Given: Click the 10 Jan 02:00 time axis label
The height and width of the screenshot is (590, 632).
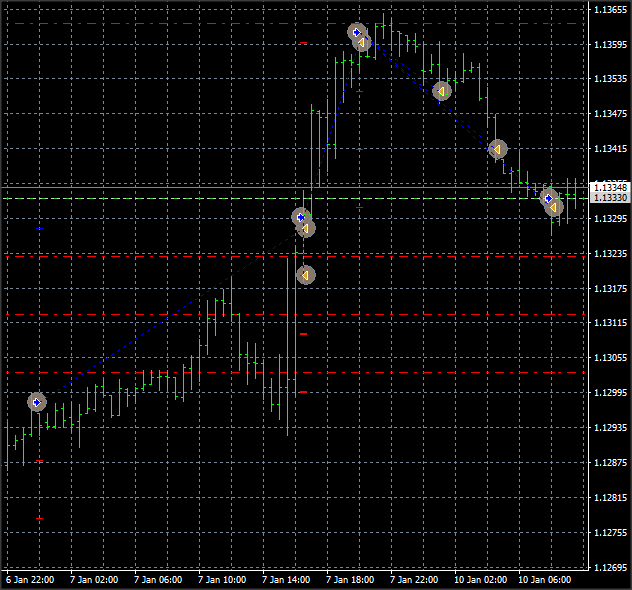Looking at the screenshot, I should (x=480, y=580).
